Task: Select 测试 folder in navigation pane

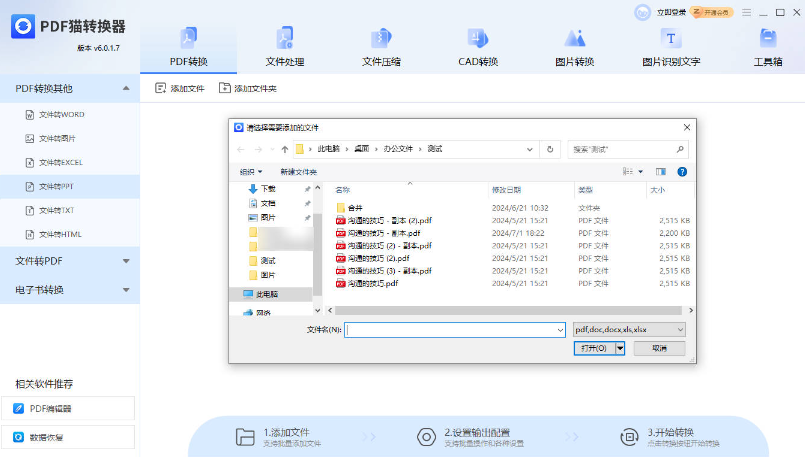Action: [x=267, y=261]
